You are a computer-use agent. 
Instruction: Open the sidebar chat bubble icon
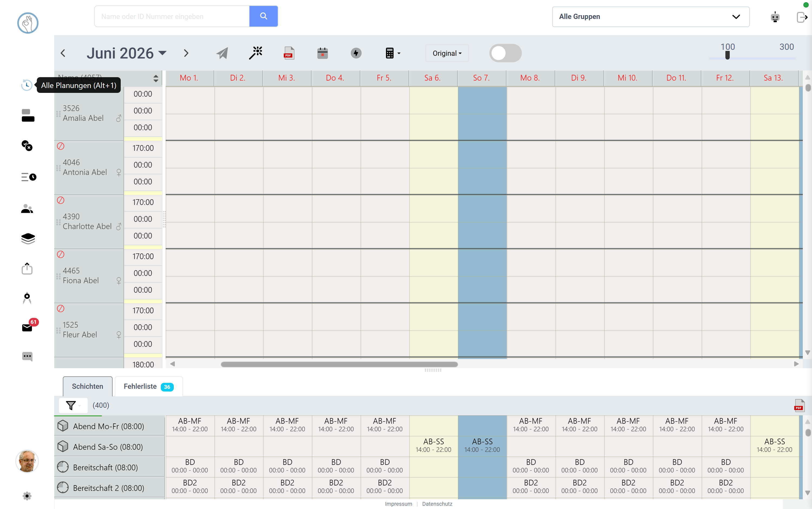(x=27, y=357)
